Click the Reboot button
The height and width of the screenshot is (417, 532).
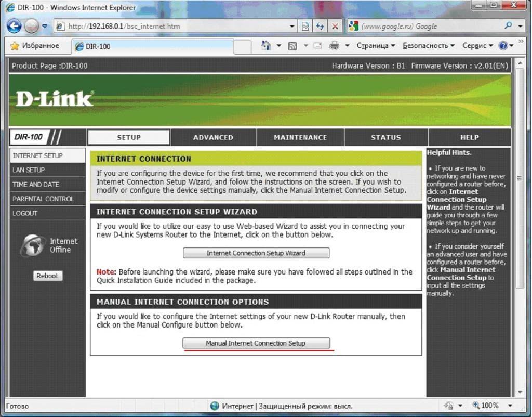(47, 276)
